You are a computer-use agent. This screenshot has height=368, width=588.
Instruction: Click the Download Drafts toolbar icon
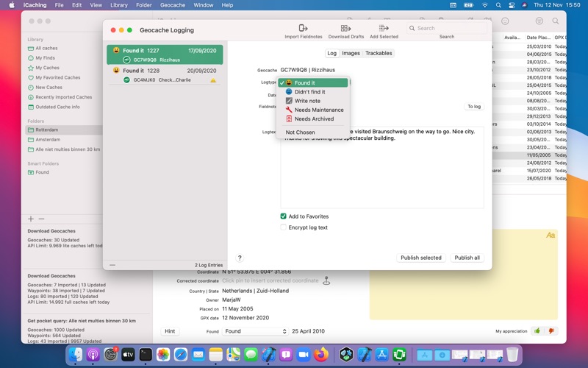pyautogui.click(x=345, y=29)
